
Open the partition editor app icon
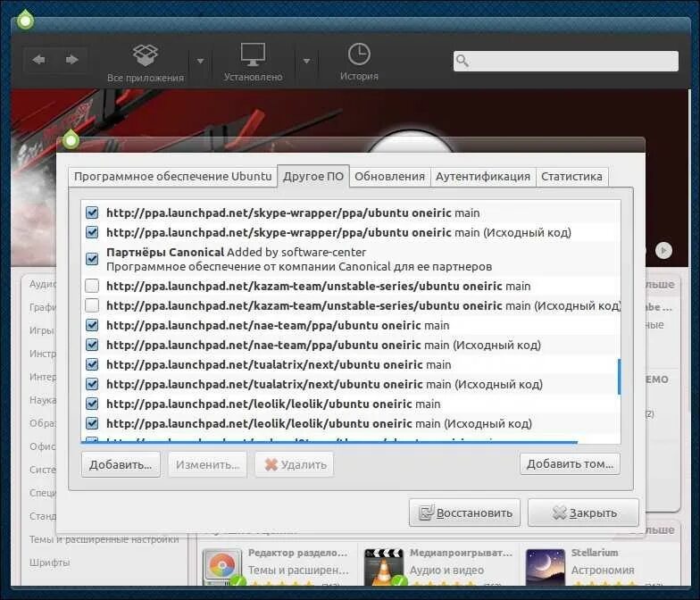(221, 567)
